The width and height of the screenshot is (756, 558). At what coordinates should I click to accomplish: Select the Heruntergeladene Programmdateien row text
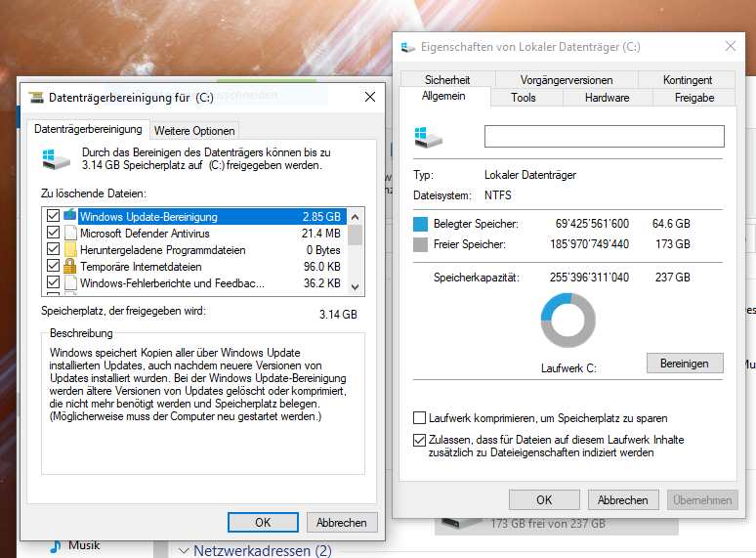(x=162, y=250)
